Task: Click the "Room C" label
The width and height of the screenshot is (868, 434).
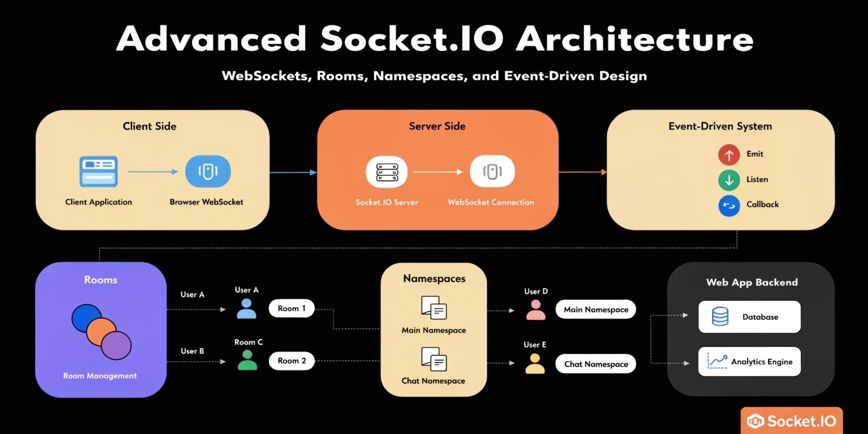Action: click(x=249, y=342)
